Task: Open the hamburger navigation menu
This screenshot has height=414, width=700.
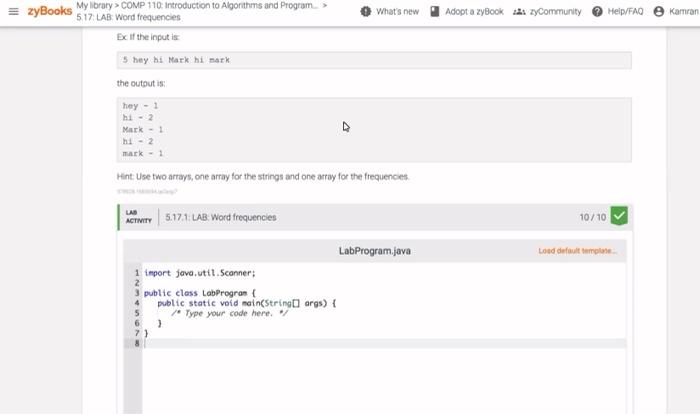Action: click(x=14, y=11)
